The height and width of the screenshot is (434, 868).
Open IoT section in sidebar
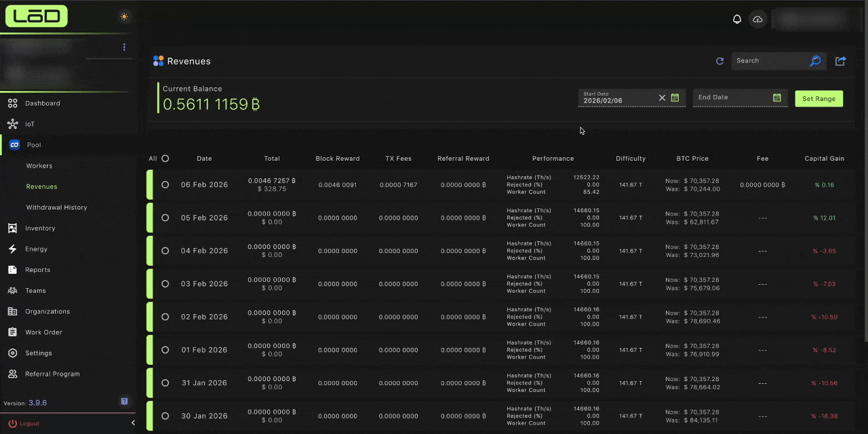point(30,124)
